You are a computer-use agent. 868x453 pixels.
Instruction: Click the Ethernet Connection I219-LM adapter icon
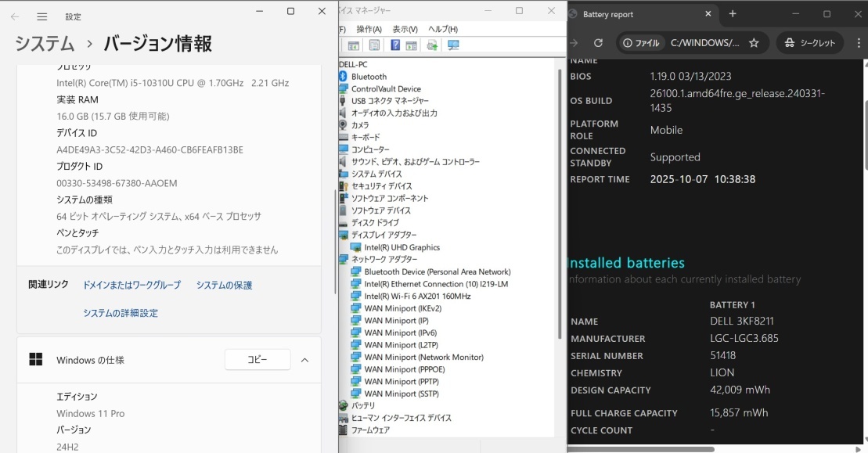click(355, 284)
